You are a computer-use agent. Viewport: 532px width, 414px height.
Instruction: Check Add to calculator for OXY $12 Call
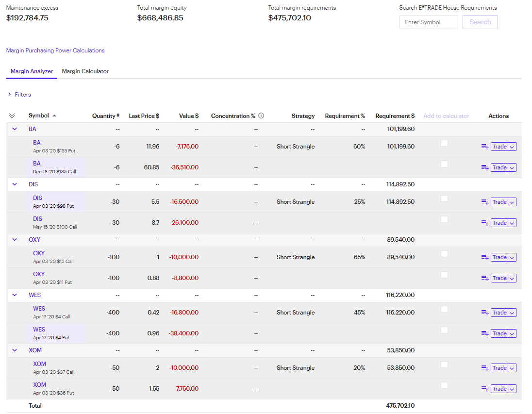click(444, 254)
